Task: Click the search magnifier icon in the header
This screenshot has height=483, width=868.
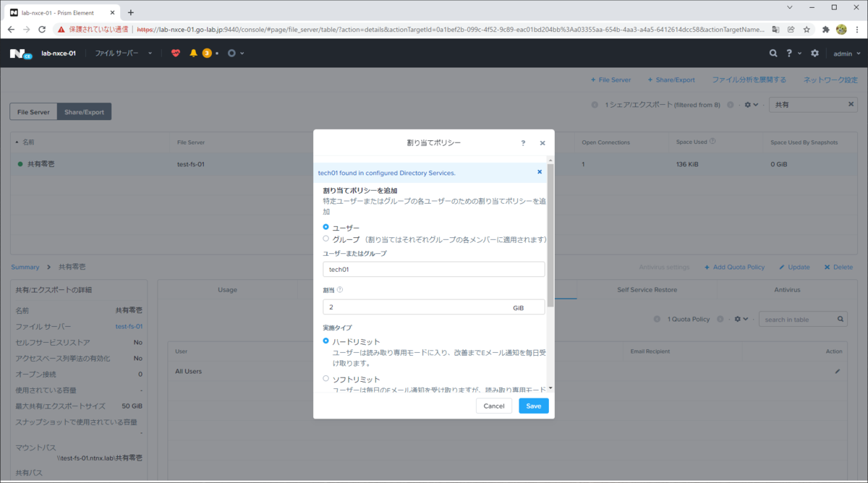Action: pos(773,53)
